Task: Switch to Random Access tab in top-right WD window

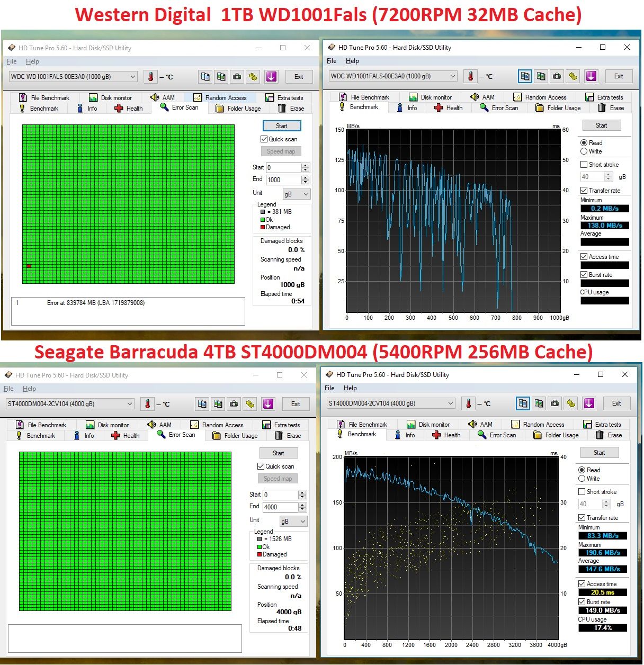Action: [x=540, y=97]
